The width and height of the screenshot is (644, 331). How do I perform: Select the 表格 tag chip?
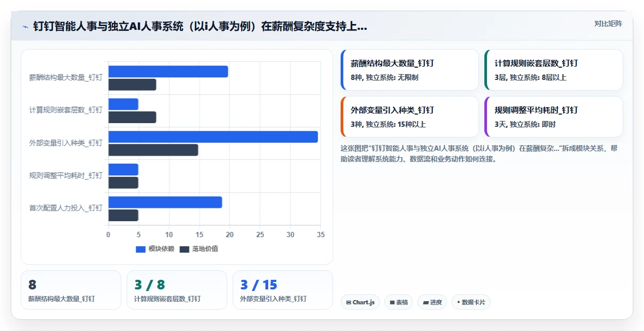pyautogui.click(x=399, y=302)
